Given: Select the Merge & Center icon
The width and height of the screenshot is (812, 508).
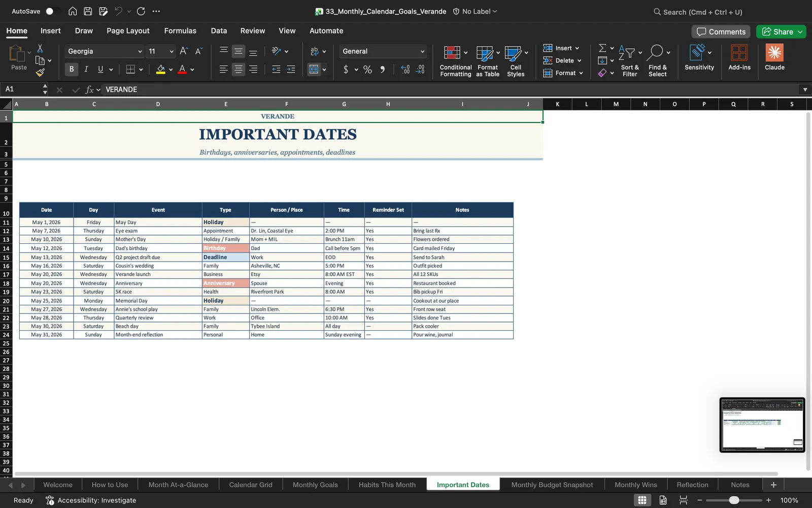Looking at the screenshot, I should (x=314, y=69).
